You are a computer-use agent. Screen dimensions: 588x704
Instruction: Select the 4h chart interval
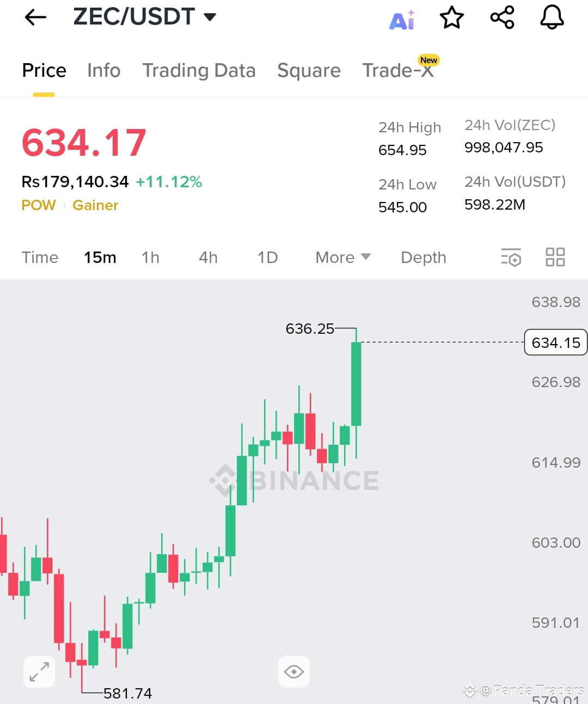pos(208,257)
